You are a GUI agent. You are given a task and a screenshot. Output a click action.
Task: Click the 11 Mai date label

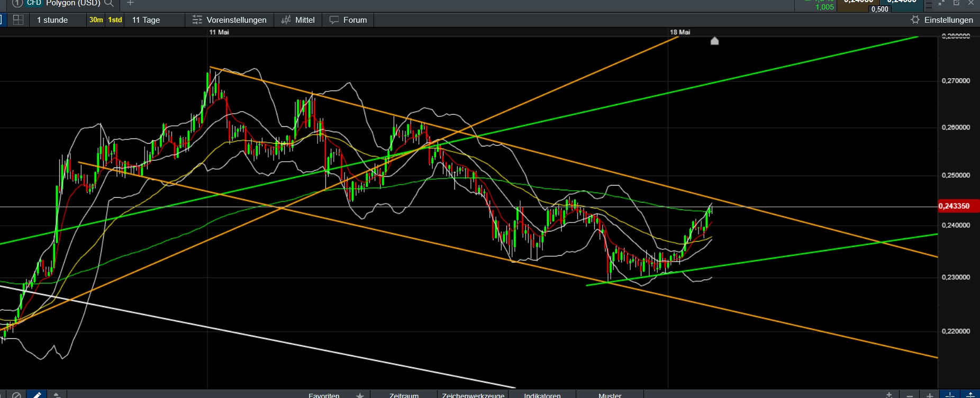[x=219, y=32]
